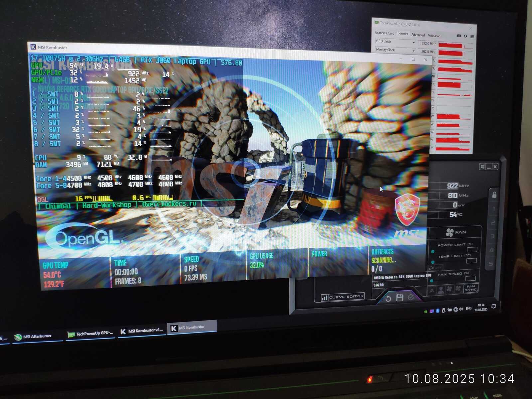This screenshot has width=532, height=399.
Task: Open the GPU-Z hamburger menu
Action: click(x=472, y=36)
